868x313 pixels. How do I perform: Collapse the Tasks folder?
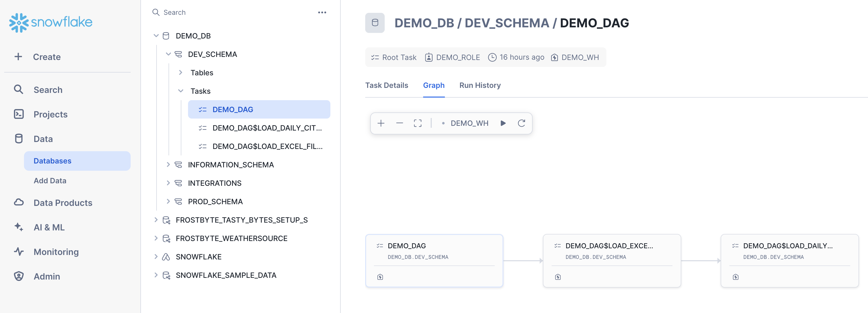point(181,91)
